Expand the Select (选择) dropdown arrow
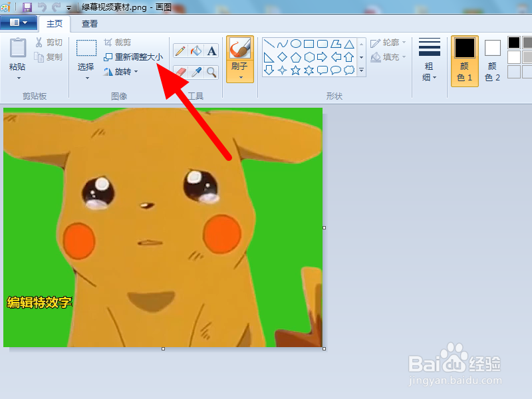 point(87,78)
